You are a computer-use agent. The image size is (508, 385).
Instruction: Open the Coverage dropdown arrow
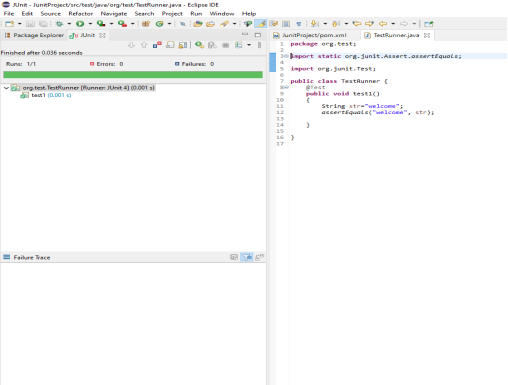pos(111,24)
